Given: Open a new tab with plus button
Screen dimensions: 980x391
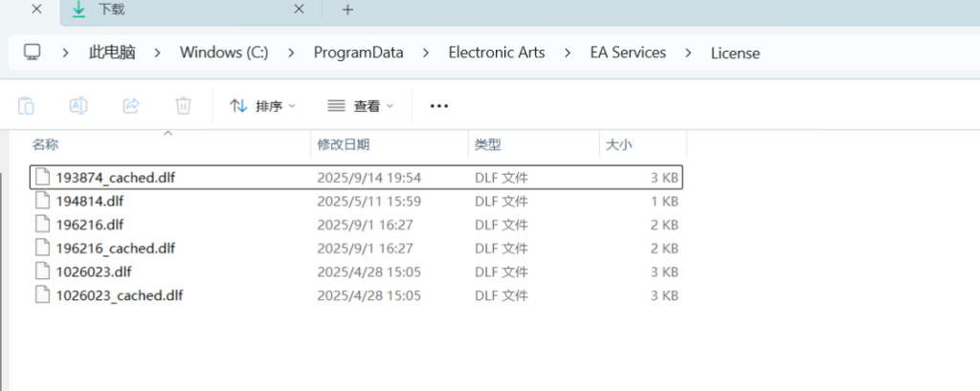Looking at the screenshot, I should click(x=347, y=10).
